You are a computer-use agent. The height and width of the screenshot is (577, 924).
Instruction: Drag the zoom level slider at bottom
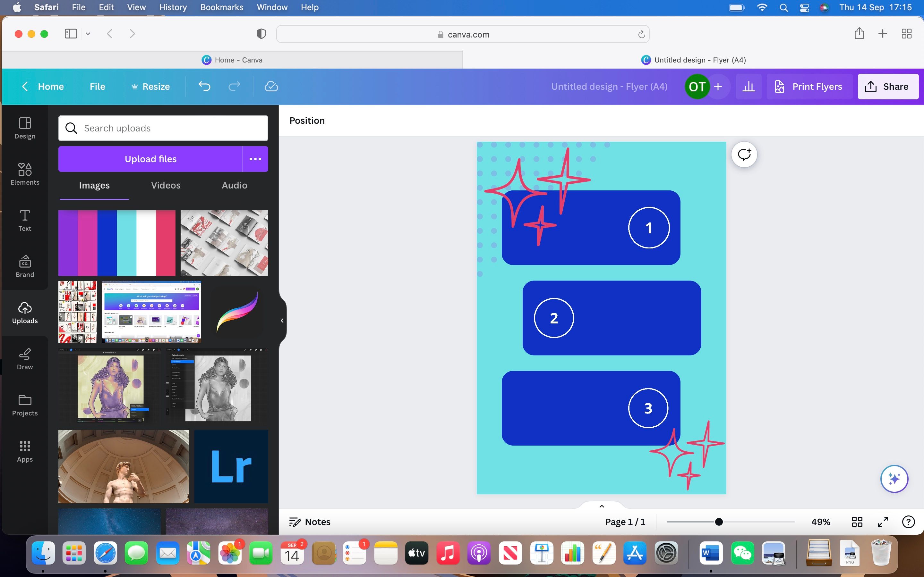[x=719, y=522]
